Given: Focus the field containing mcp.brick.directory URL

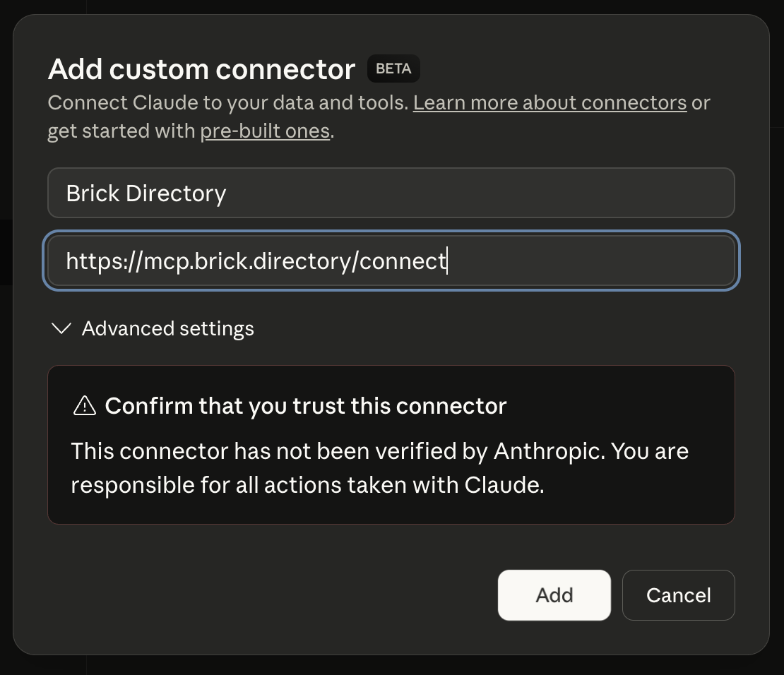Looking at the screenshot, I should tap(391, 261).
